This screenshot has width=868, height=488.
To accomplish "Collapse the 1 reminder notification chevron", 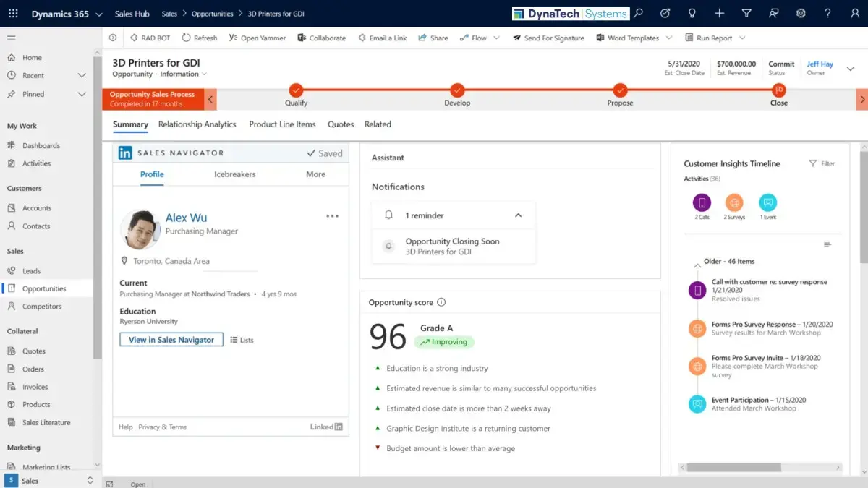I will 518,215.
